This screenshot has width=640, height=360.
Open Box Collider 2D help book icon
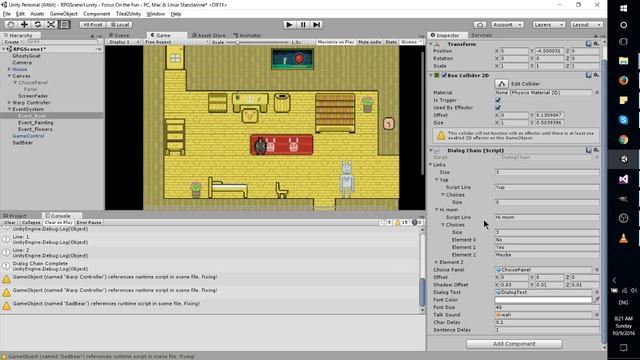(589, 75)
